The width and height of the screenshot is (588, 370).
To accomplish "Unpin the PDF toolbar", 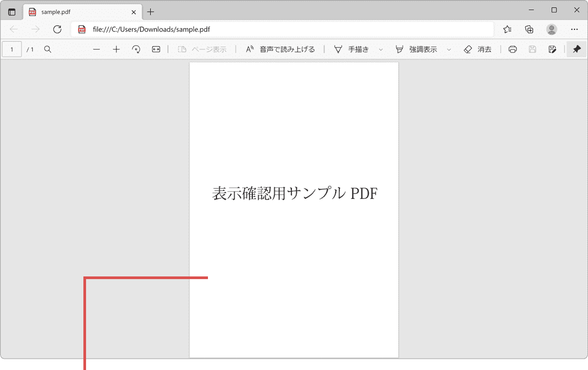I will pos(576,49).
